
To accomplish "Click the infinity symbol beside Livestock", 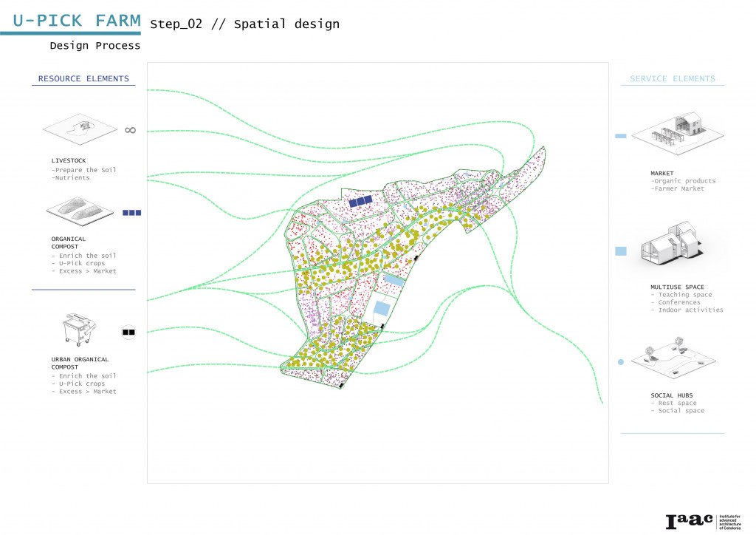I will (x=131, y=130).
